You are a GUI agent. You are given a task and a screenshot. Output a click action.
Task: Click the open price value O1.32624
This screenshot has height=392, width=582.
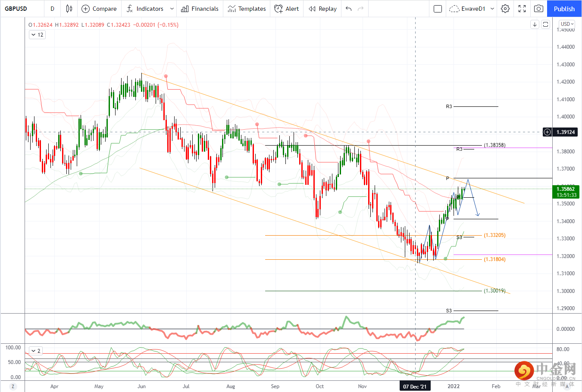coord(41,25)
